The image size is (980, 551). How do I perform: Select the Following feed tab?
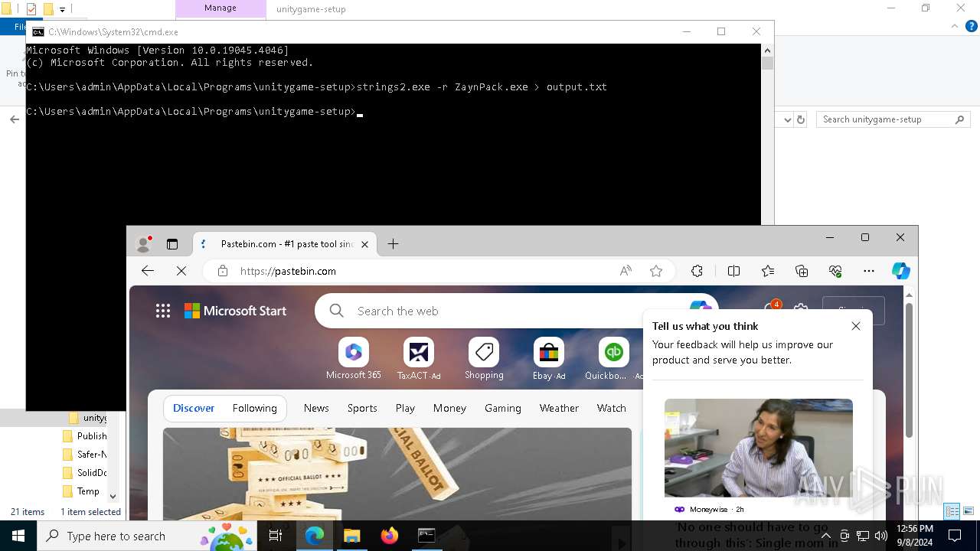(255, 408)
